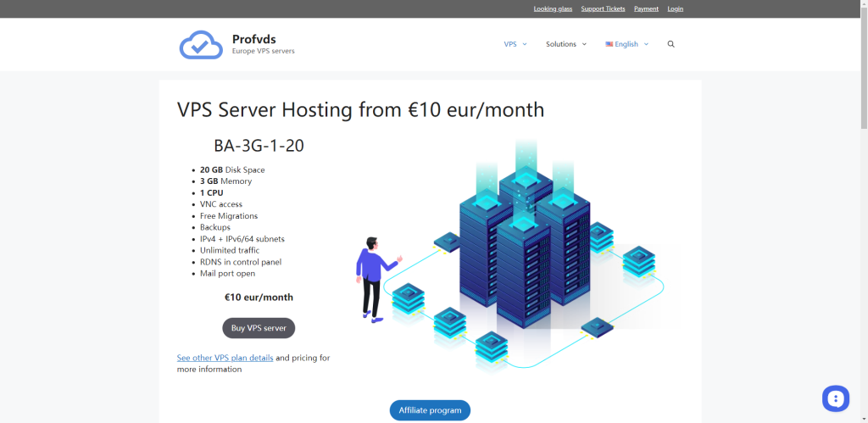Image resolution: width=868 pixels, height=423 pixels.
Task: Click the page vertical scrollbar thumb
Action: (x=864, y=66)
